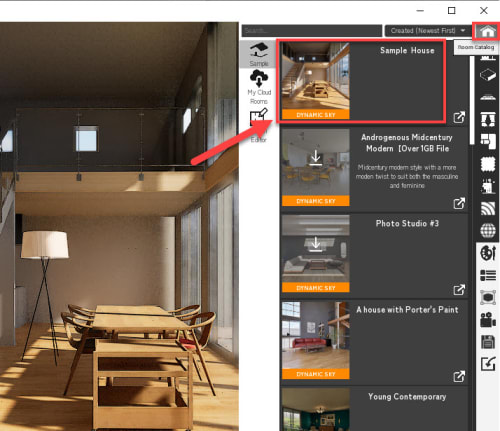Open the floor plan layout icon
The image size is (500, 431).
[x=488, y=141]
